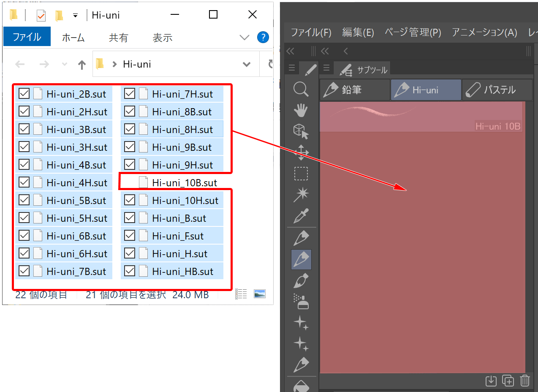Select the Zoom magnifier tool
538x392 pixels.
click(x=301, y=90)
